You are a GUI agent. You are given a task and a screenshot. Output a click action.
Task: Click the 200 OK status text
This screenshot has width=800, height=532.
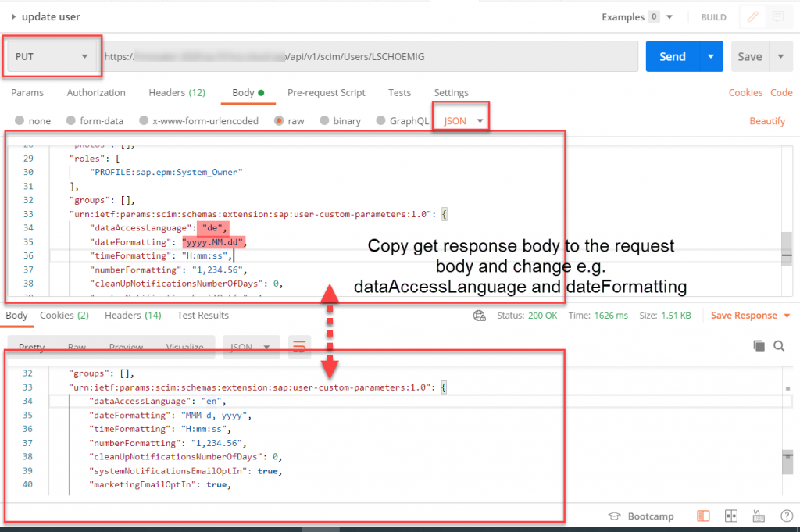point(542,316)
